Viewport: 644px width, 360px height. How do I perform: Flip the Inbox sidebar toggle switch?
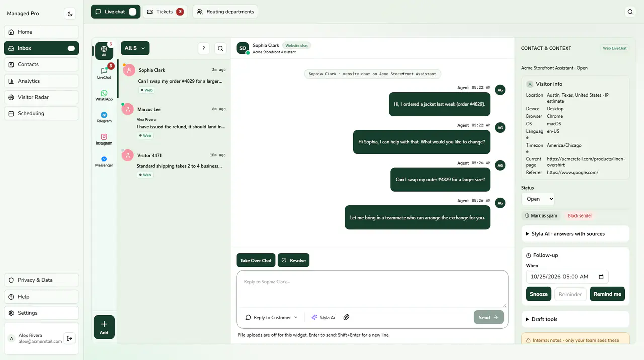click(x=71, y=48)
